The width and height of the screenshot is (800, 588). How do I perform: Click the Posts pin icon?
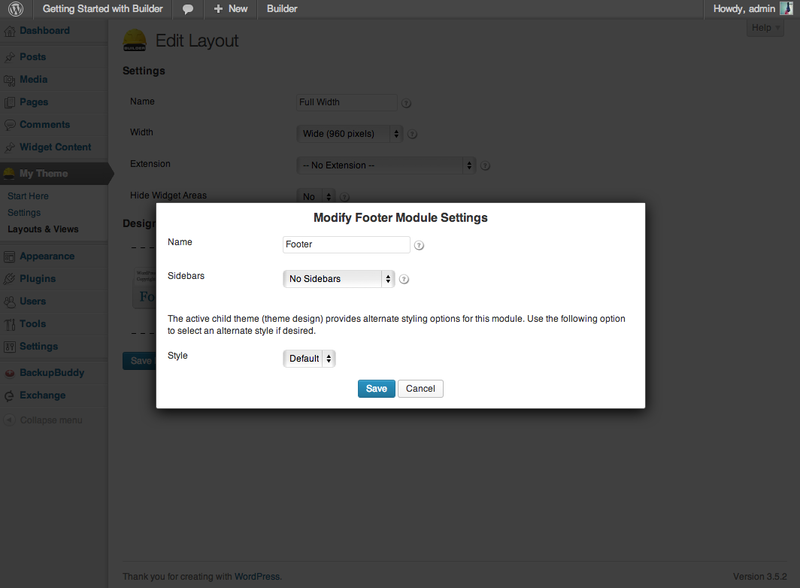(9, 57)
